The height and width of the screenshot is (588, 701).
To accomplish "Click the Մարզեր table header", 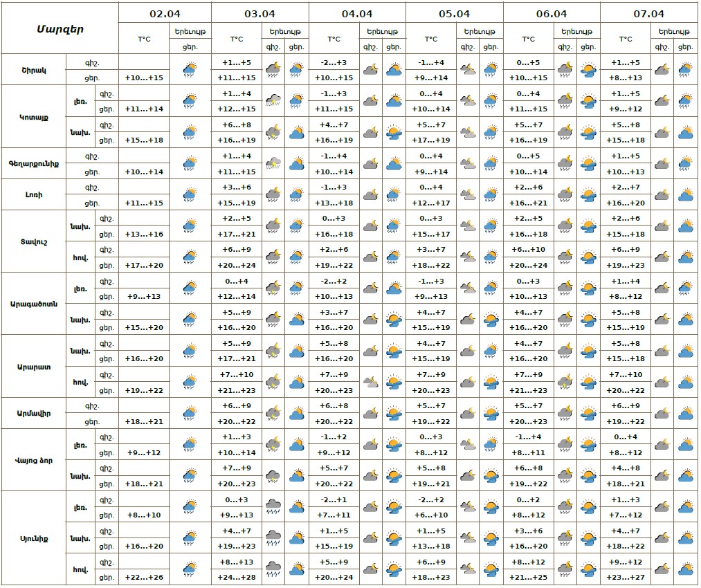I will click(60, 28).
